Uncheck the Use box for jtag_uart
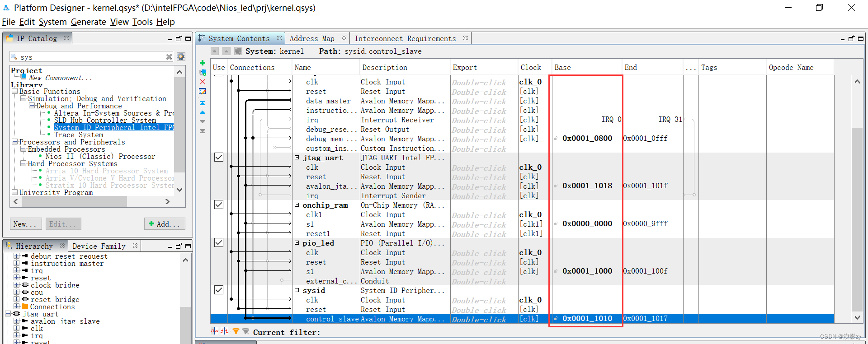868x344 pixels. pos(219,157)
